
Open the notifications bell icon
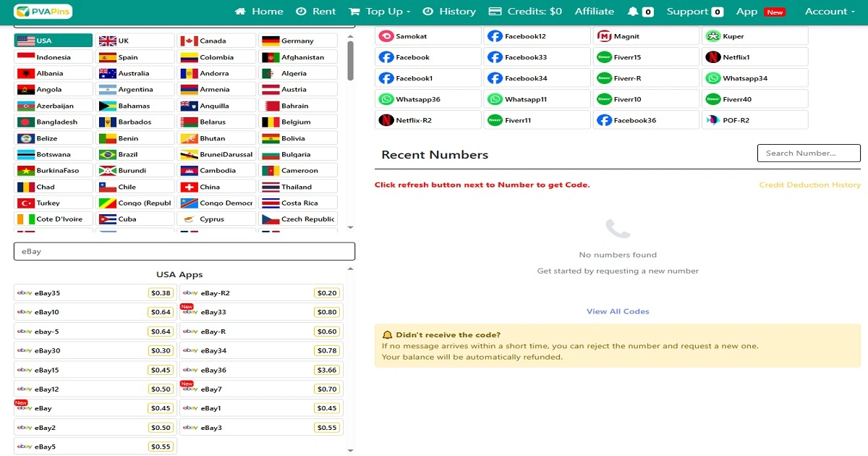click(633, 12)
